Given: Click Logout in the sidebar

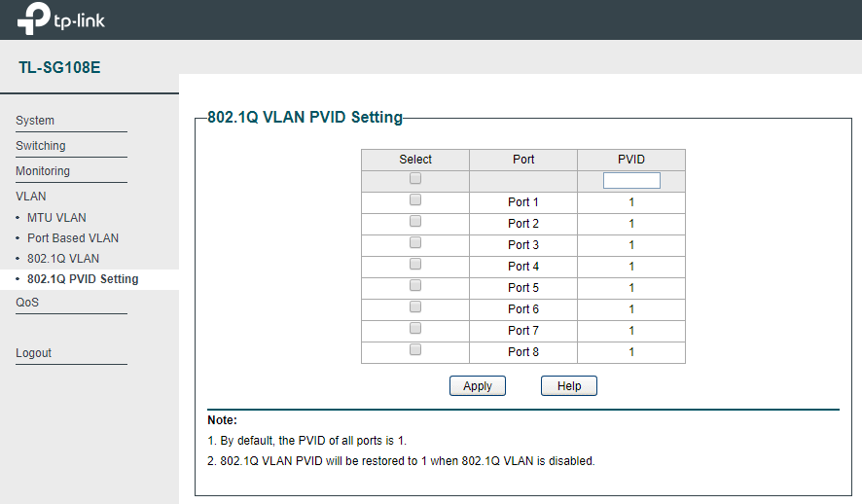Looking at the screenshot, I should [33, 353].
